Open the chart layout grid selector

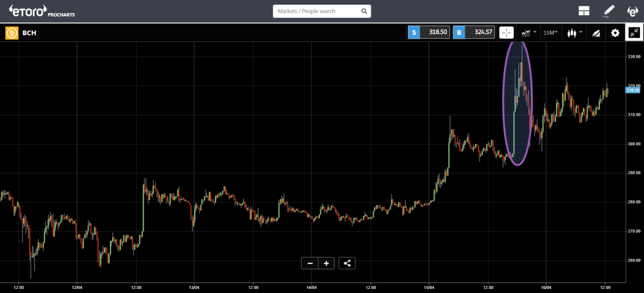click(x=584, y=11)
